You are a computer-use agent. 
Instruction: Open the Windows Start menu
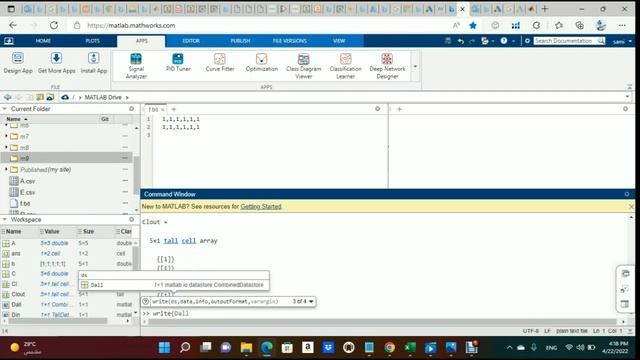(x=164, y=347)
